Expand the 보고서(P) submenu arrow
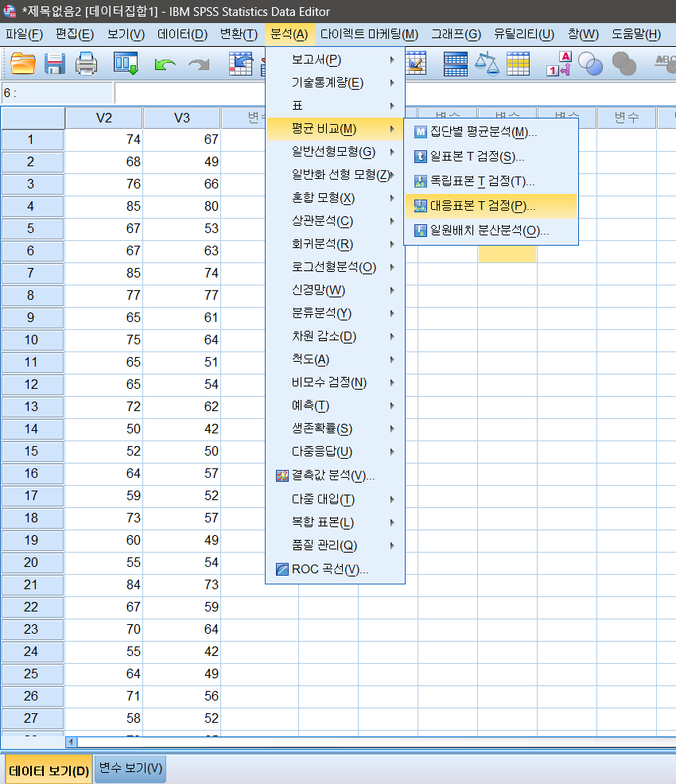Image resolution: width=676 pixels, height=784 pixels. point(393,60)
